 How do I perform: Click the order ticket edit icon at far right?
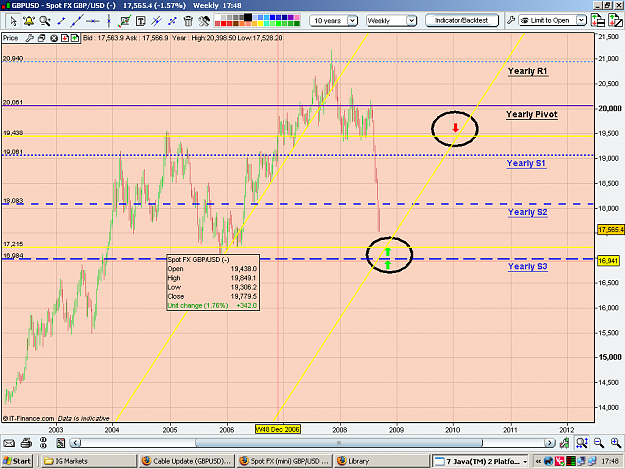pos(615,20)
